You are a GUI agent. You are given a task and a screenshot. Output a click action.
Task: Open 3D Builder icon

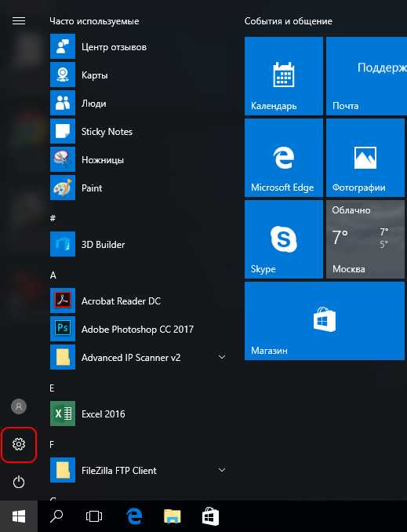click(x=63, y=244)
